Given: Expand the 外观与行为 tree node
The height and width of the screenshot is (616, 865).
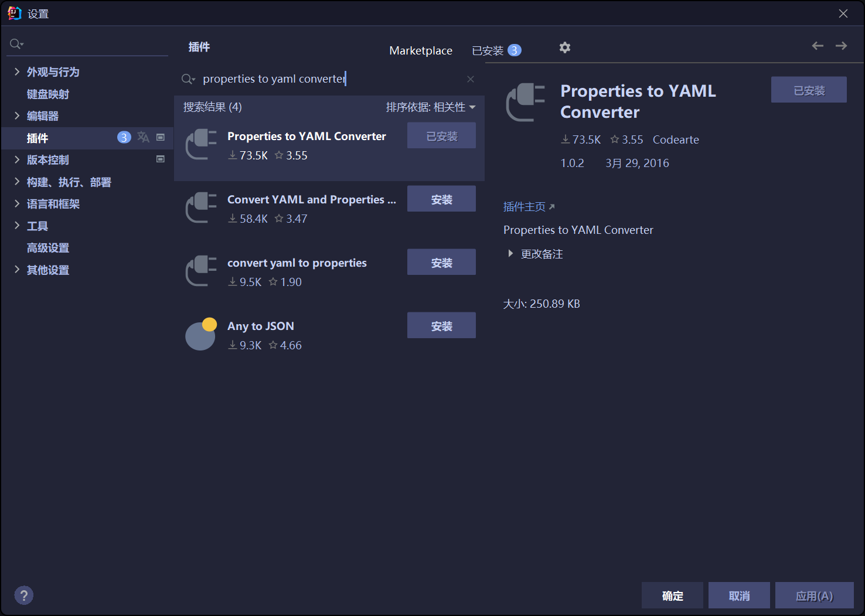Looking at the screenshot, I should (x=17, y=72).
